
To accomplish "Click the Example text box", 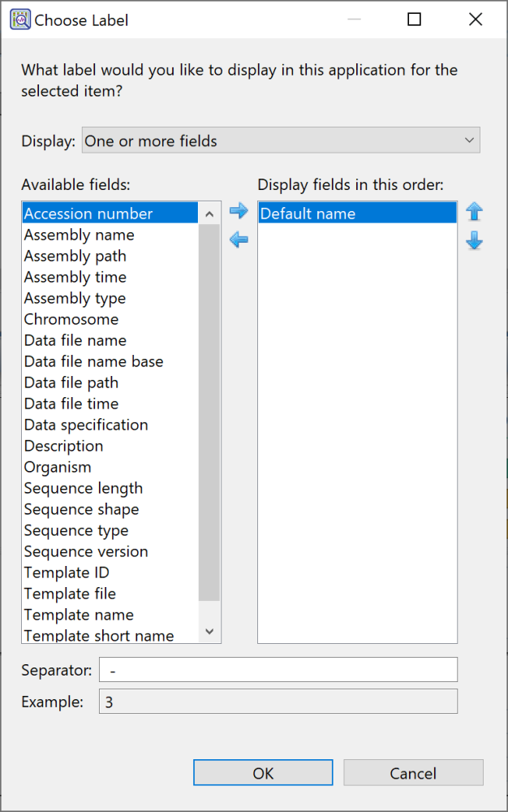I will pyautogui.click(x=278, y=702).
